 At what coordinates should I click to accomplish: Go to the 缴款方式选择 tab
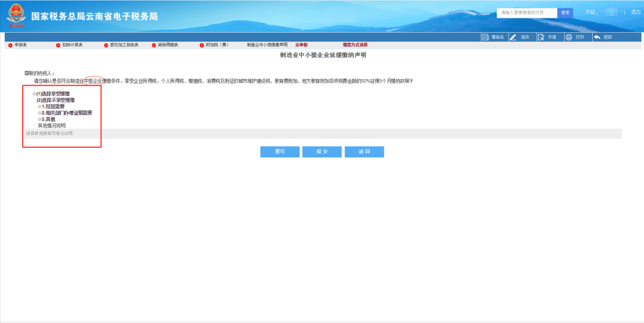point(355,45)
